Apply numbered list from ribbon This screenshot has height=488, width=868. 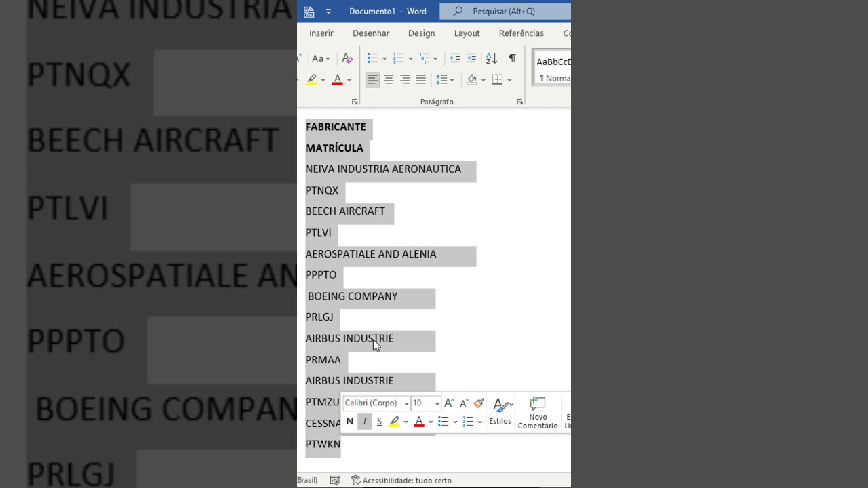click(399, 59)
